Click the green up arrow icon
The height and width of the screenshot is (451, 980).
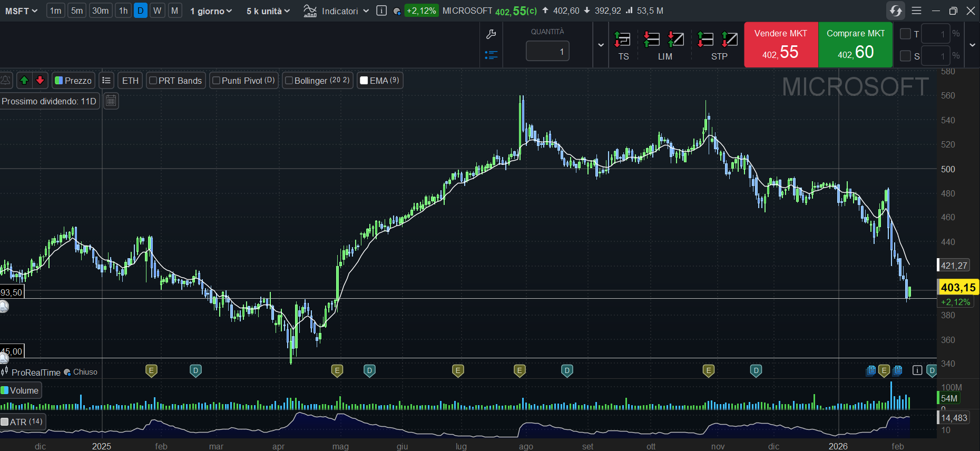(x=24, y=80)
